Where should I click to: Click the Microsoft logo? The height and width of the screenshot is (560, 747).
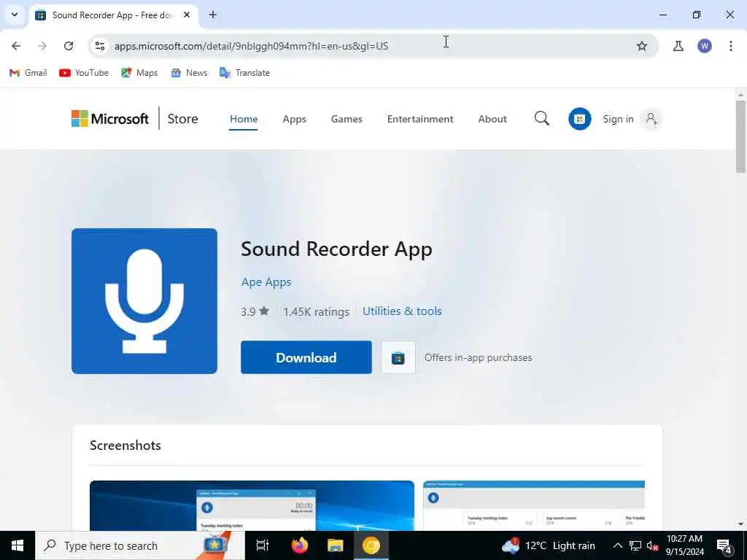tap(110, 119)
